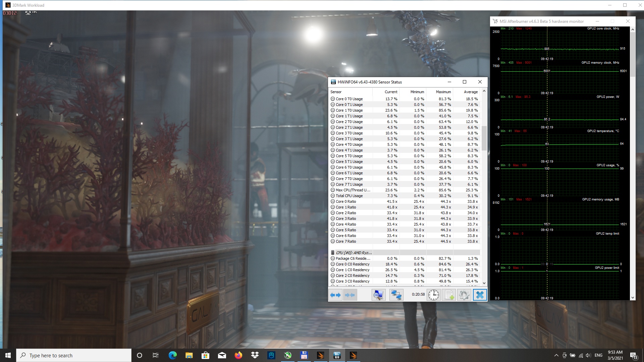Select the Total CPU Usage sensor row
This screenshot has height=362, width=644.
pyautogui.click(x=349, y=196)
